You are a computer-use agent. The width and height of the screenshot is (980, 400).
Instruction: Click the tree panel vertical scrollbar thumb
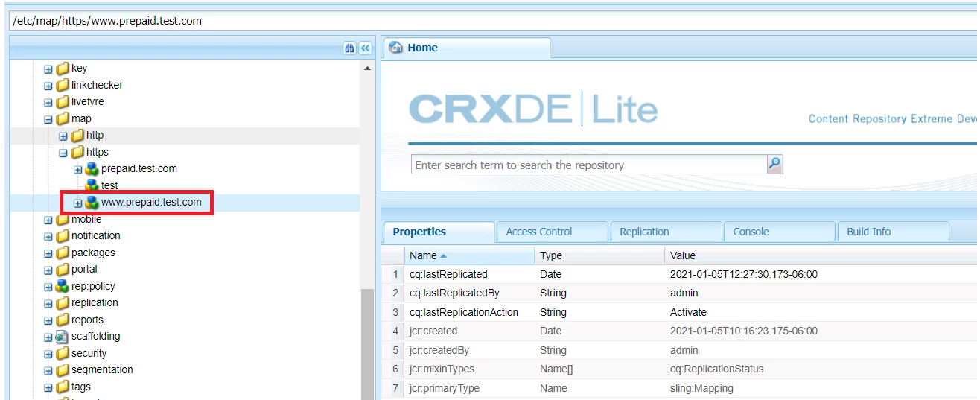point(368,343)
